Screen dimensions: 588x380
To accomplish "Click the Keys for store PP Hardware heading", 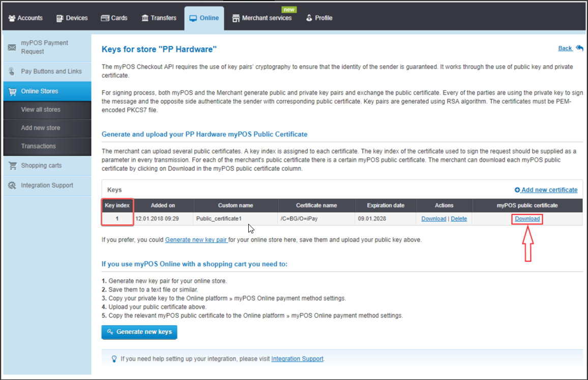I will click(x=159, y=49).
